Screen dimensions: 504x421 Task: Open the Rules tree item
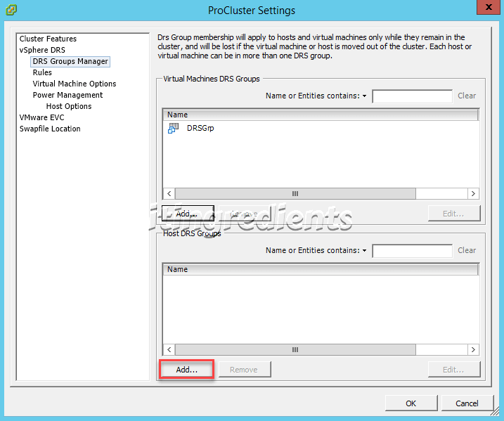coord(42,72)
